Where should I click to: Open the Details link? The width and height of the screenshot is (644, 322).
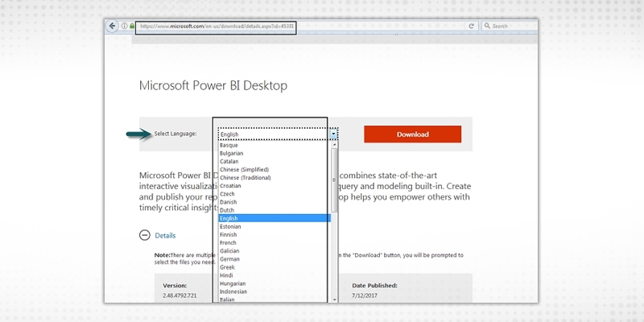point(165,235)
